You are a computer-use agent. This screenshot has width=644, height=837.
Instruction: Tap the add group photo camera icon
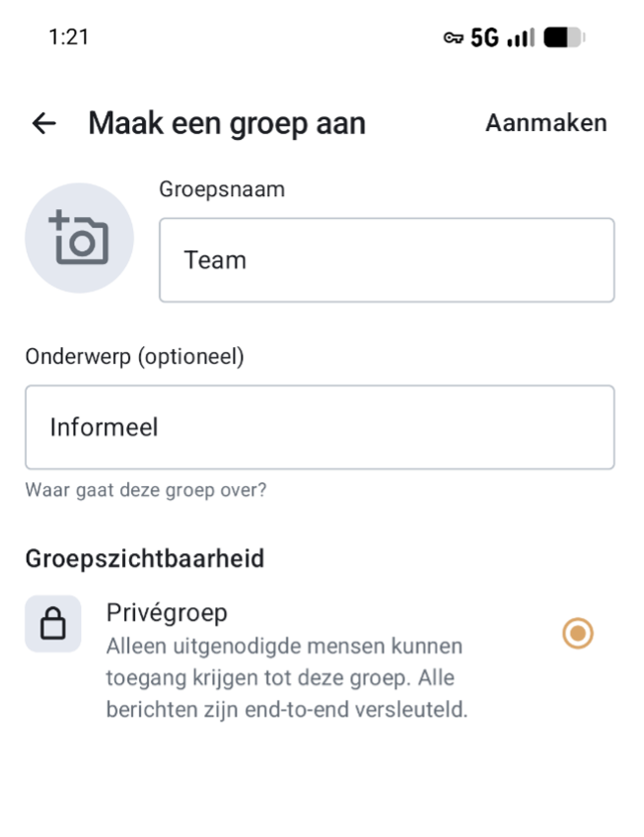click(79, 237)
